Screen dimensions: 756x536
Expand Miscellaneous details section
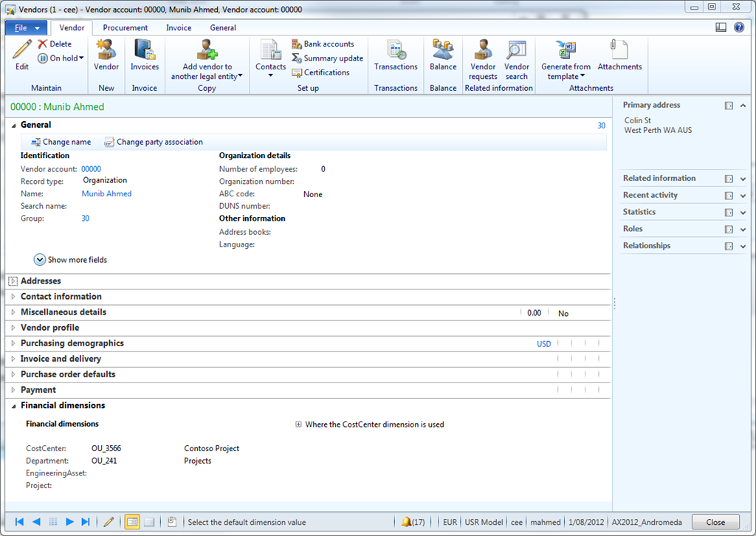pos(13,312)
